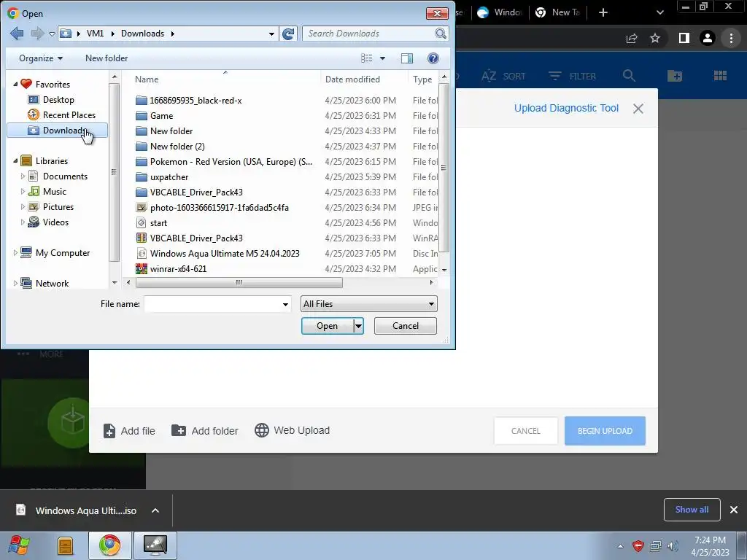Open the Chrome side panel

pos(684,38)
